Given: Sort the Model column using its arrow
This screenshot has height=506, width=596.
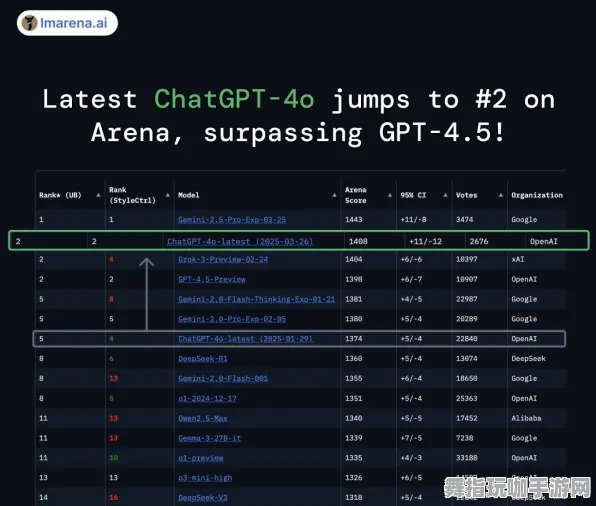Looking at the screenshot, I should click(x=334, y=195).
